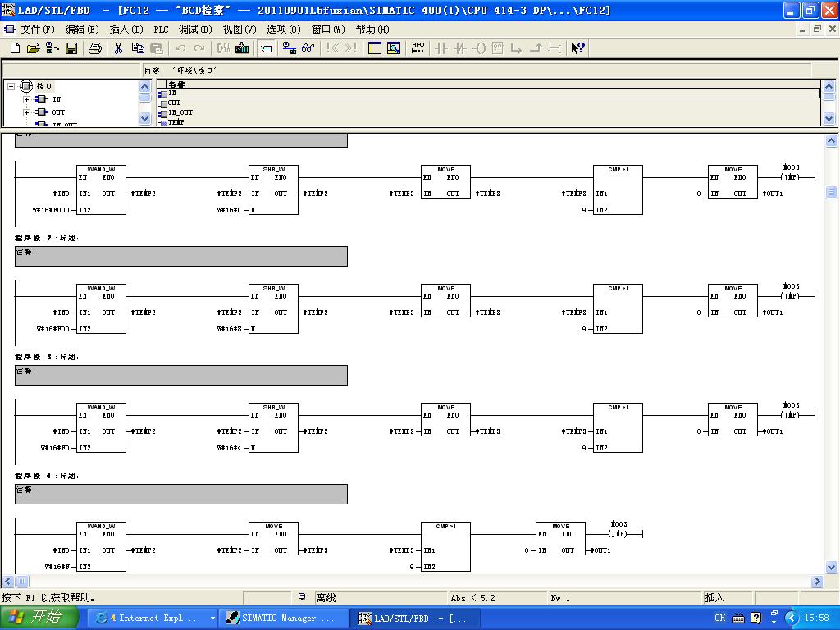
Task: Click the context help arrow-question icon
Action: point(577,48)
